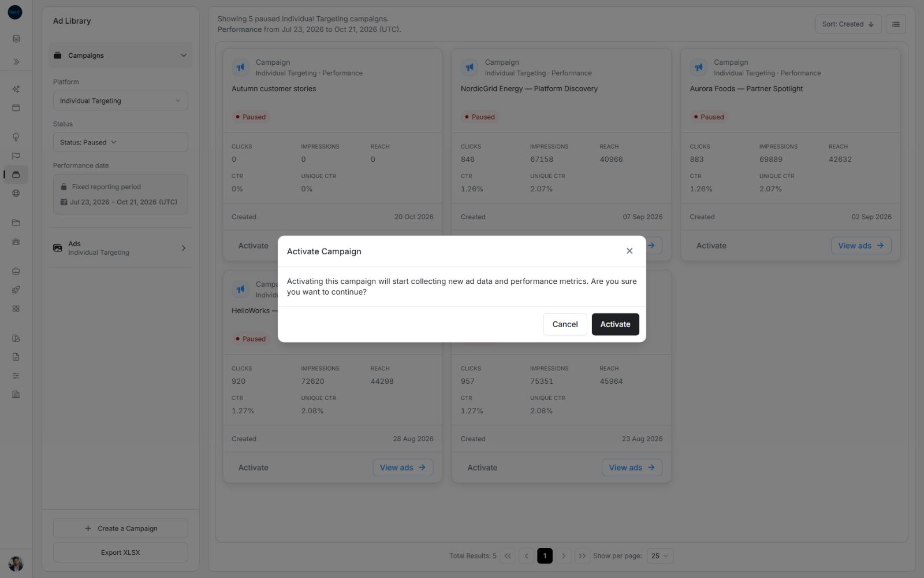Screen dimensions: 924x578
Task: Confirm with the dark Activate button
Action: click(615, 324)
